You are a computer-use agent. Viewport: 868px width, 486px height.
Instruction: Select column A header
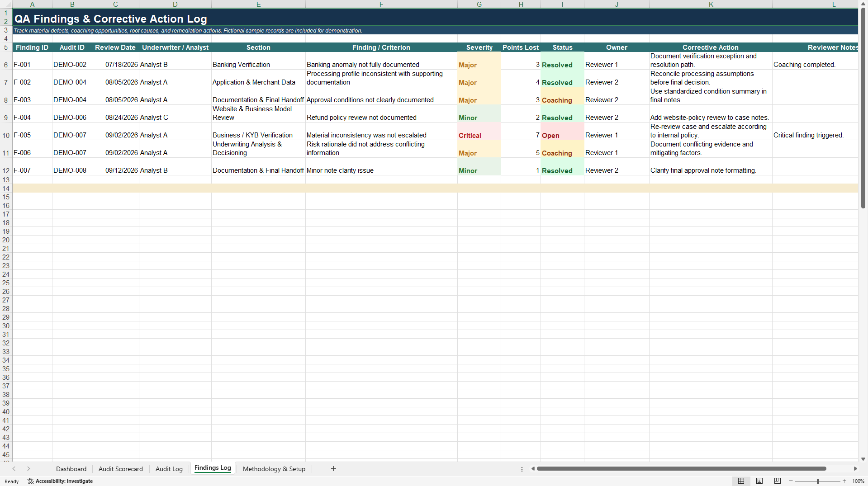coord(32,4)
